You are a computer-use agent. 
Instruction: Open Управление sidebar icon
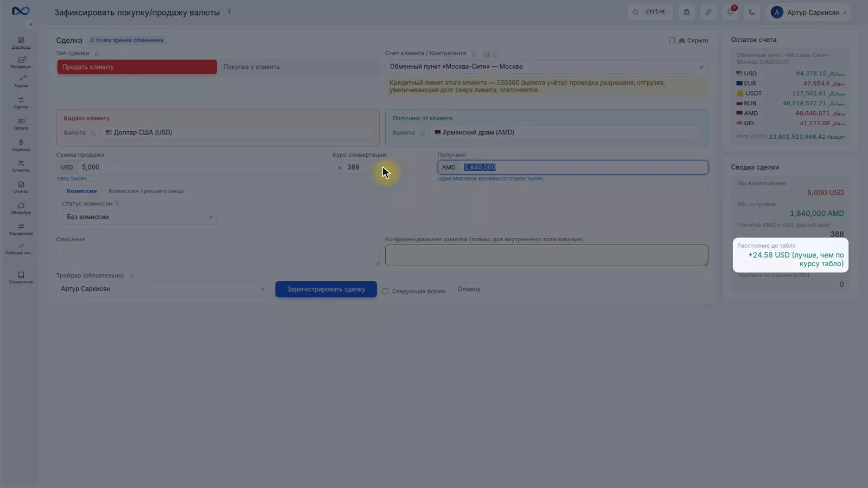coord(21,229)
